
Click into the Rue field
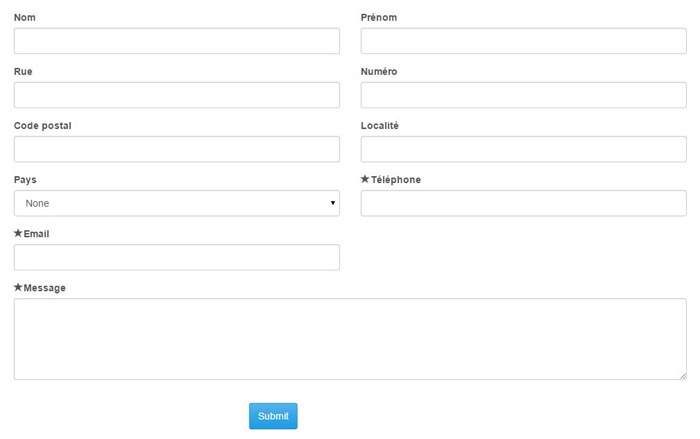point(177,95)
